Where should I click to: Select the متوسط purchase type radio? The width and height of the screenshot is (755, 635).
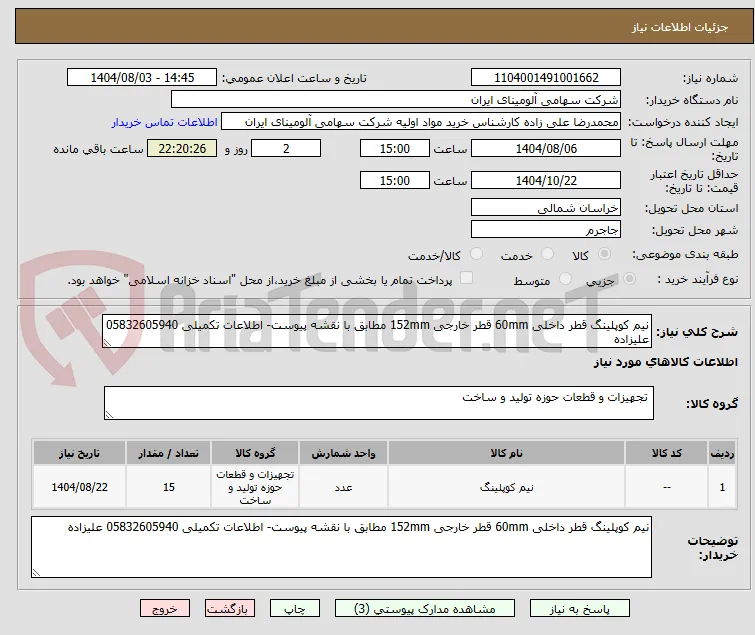pos(565,279)
